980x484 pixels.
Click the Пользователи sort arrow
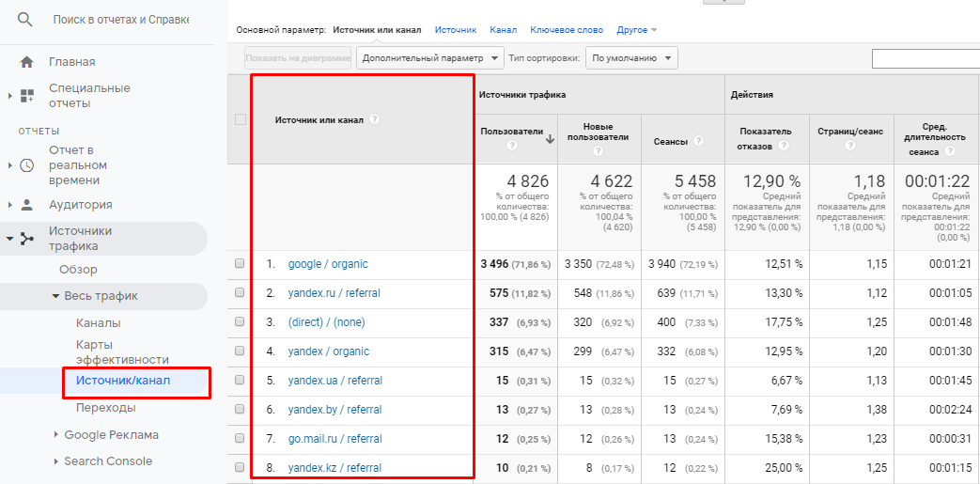550,138
